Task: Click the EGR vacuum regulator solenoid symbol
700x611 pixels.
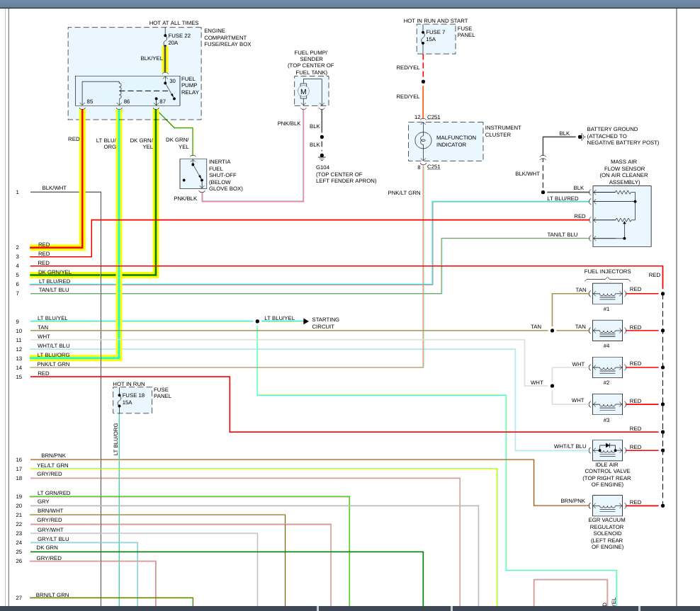Action: pyautogui.click(x=607, y=506)
